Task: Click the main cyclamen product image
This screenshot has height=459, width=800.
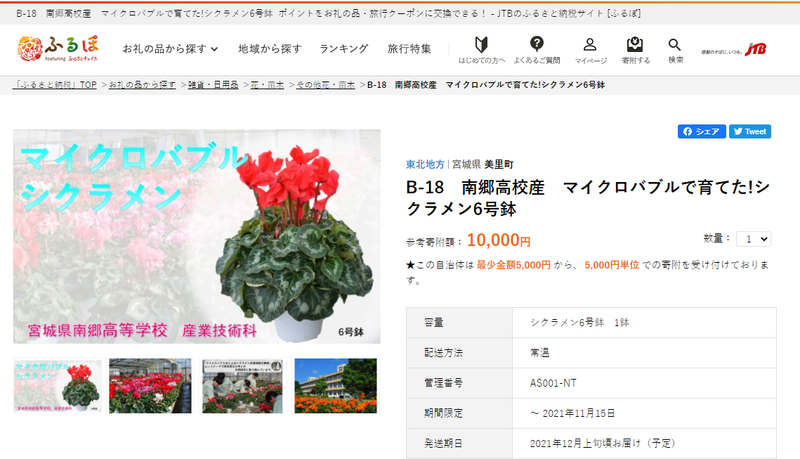Action: point(197,236)
